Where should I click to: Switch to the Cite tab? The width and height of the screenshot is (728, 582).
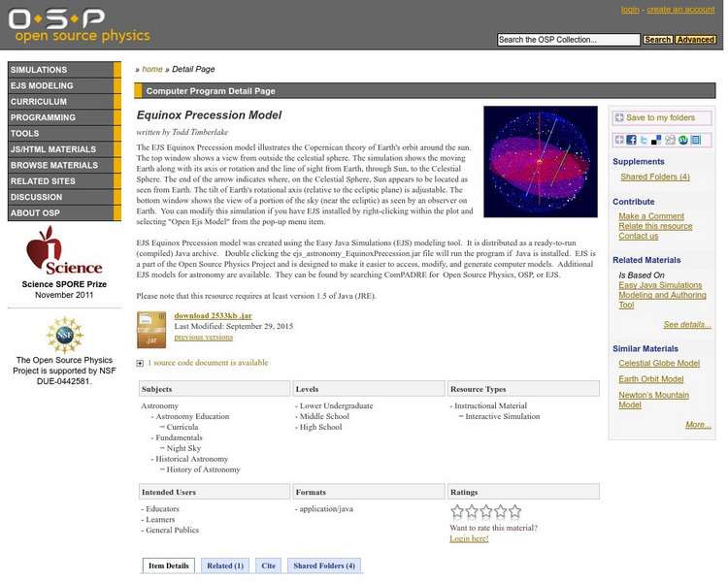[268, 566]
